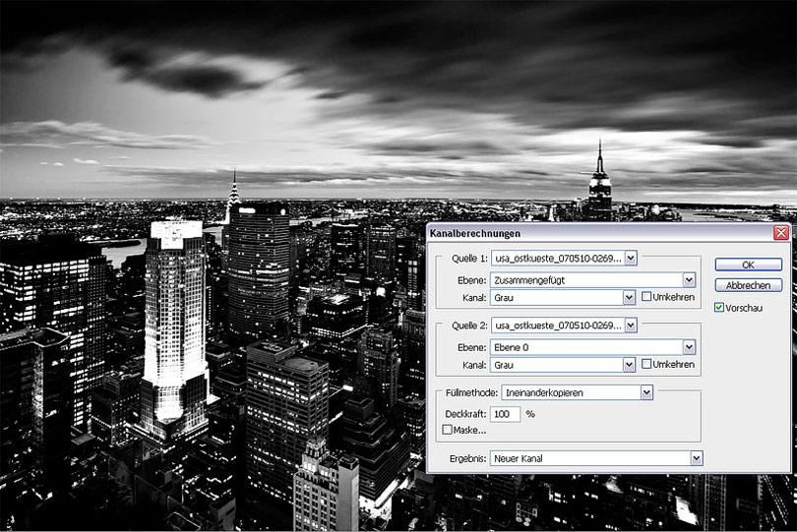Screen dimensions: 797x532
Task: Confirm with the OK button
Action: [x=748, y=265]
